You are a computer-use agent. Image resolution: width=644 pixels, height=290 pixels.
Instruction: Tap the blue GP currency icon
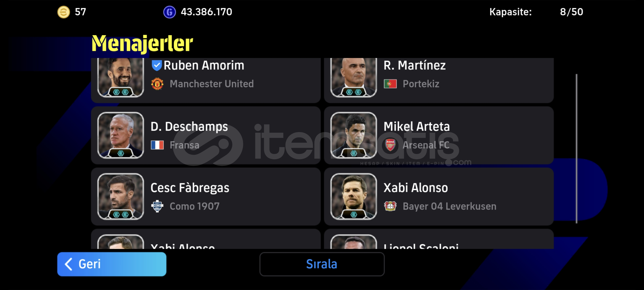coord(170,12)
